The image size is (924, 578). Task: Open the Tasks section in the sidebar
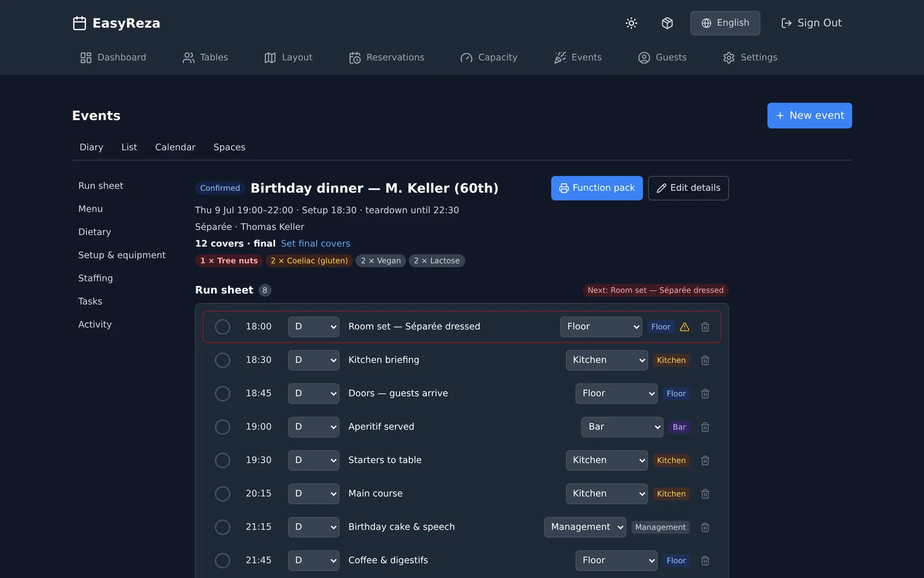(90, 302)
